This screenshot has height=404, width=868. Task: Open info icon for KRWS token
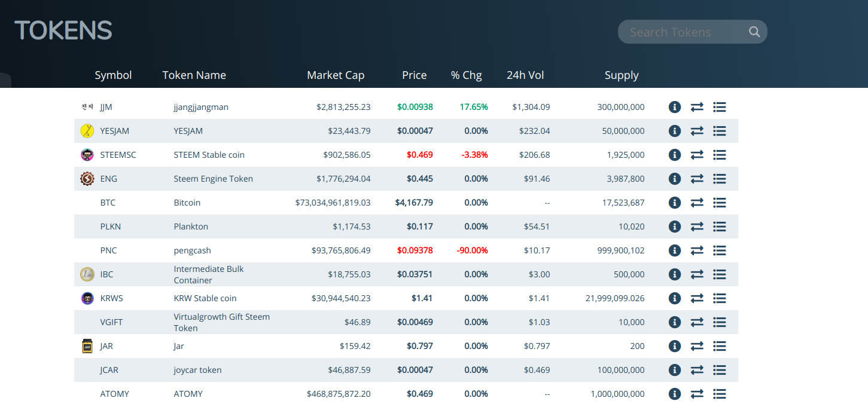(675, 298)
